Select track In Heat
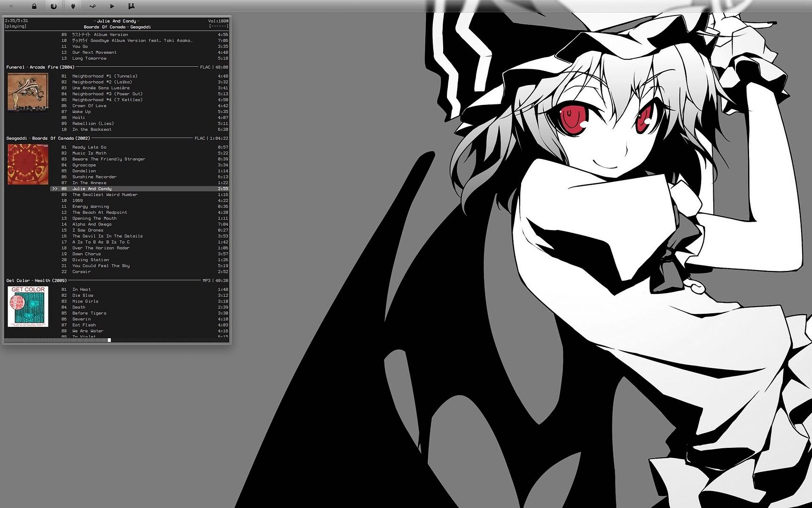The image size is (812, 508). click(140, 290)
